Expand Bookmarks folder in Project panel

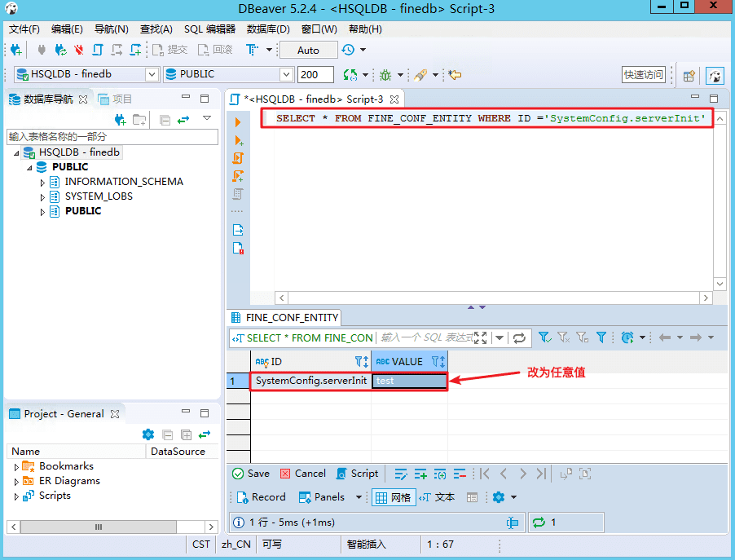16,467
